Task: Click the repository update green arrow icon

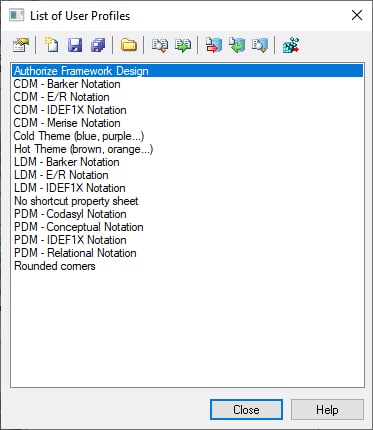Action: pos(237,45)
